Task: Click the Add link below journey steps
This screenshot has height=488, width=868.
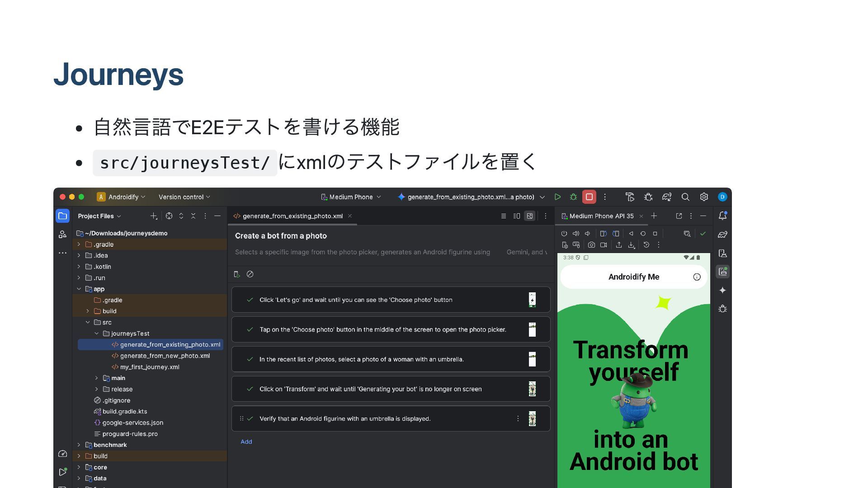Action: [x=246, y=442]
